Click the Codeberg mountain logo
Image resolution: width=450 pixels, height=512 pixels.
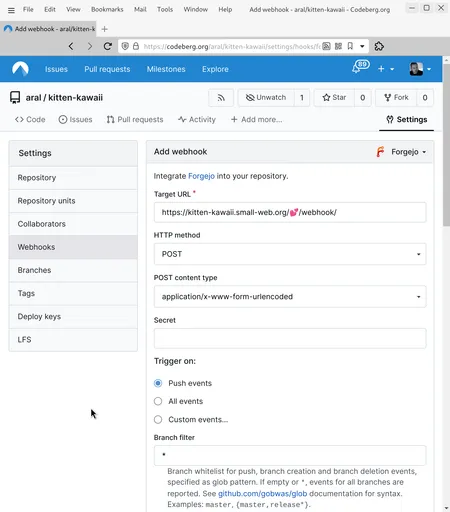(20, 69)
